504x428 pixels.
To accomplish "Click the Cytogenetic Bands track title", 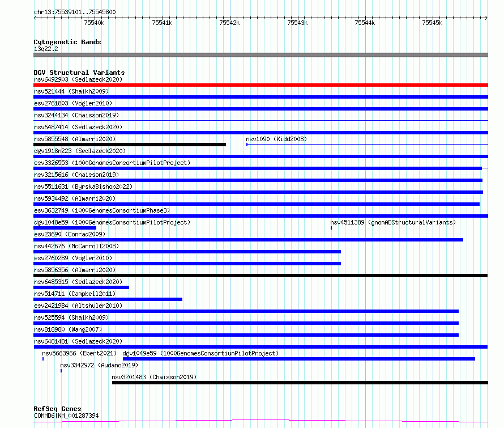I will click(67, 42).
